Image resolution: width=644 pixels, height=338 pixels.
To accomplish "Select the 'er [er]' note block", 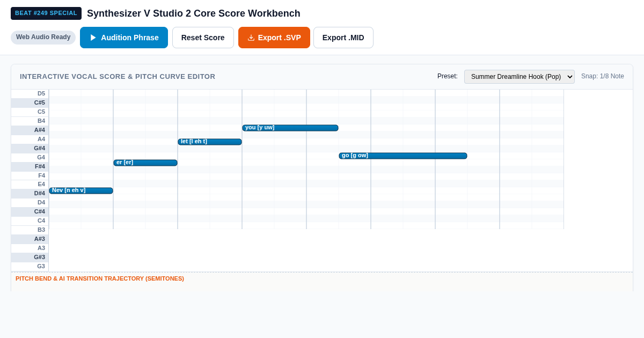I will (145, 163).
